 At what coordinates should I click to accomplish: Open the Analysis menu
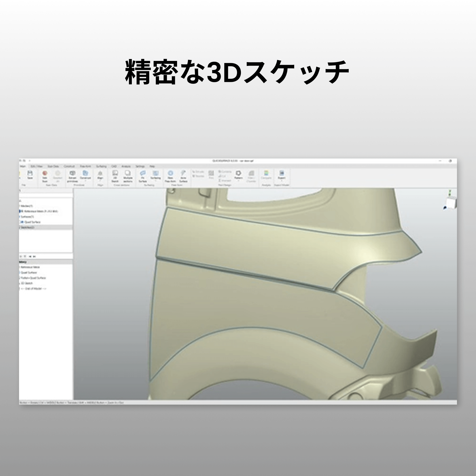pos(126,167)
